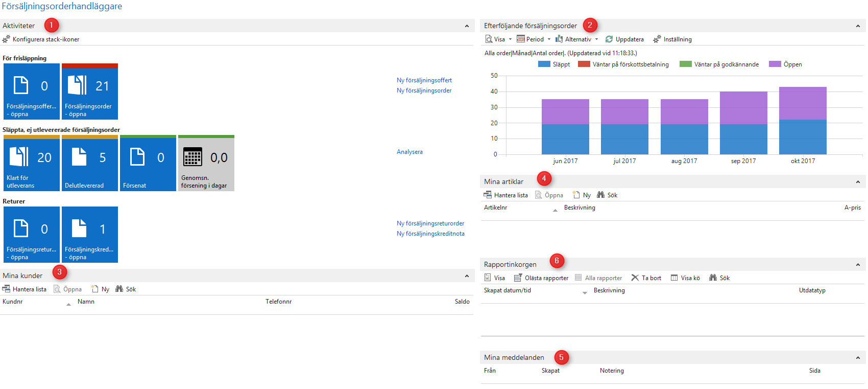Click Öppna in Mina kunder toolbar
The height and width of the screenshot is (389, 868).
click(x=67, y=289)
